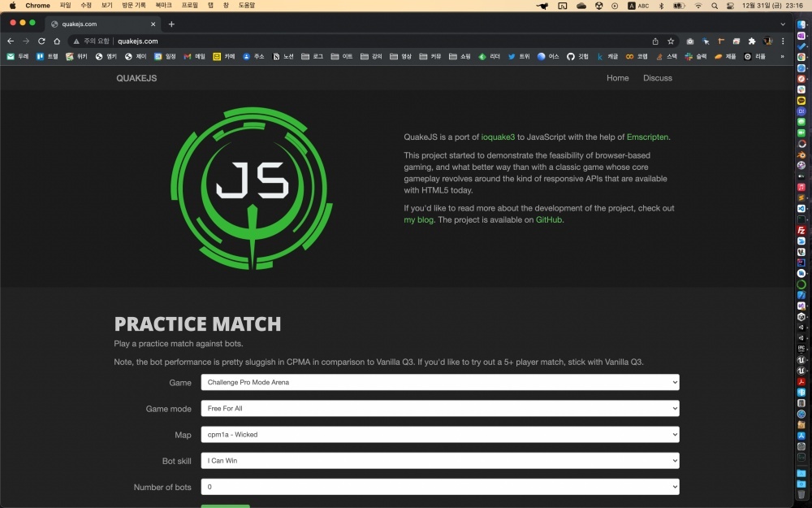This screenshot has width=812, height=508.
Task: Open the GitHub project link in text
Action: (549, 219)
